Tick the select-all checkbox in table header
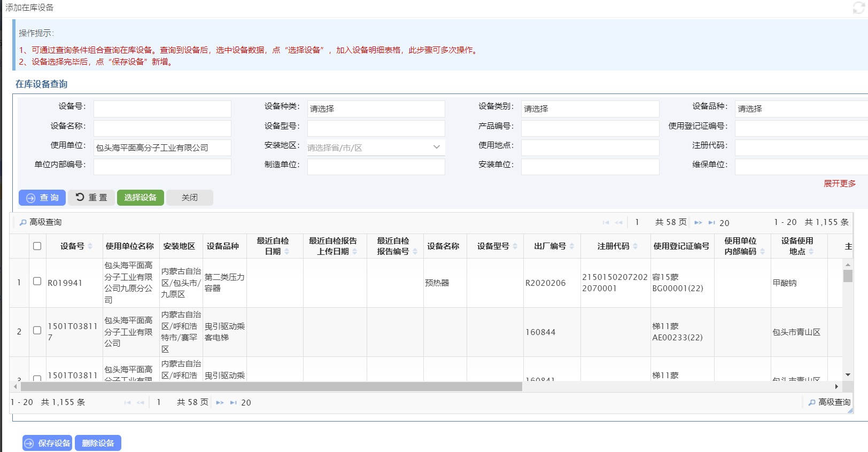 coord(37,246)
